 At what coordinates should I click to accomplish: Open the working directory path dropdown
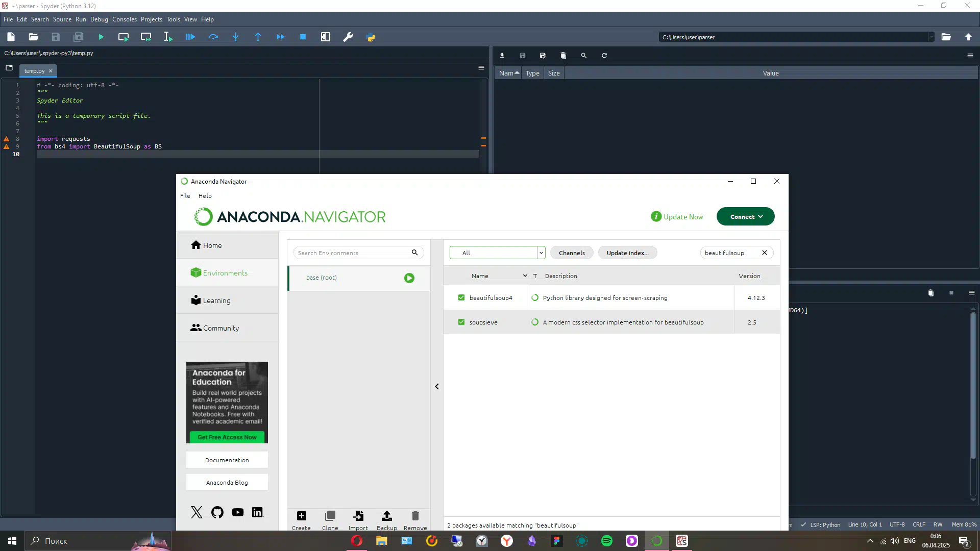tap(931, 37)
